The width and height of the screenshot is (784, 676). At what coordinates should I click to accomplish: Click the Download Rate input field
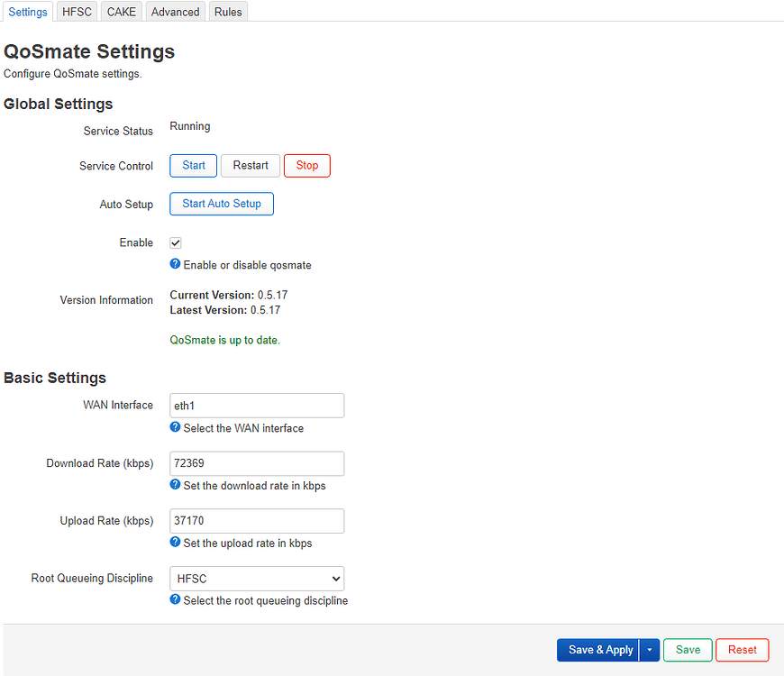point(256,462)
